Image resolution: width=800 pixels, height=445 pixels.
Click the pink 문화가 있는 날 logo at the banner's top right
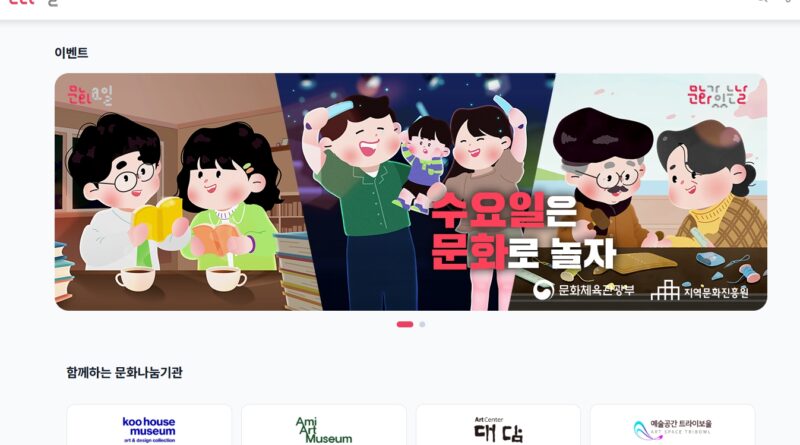click(717, 95)
